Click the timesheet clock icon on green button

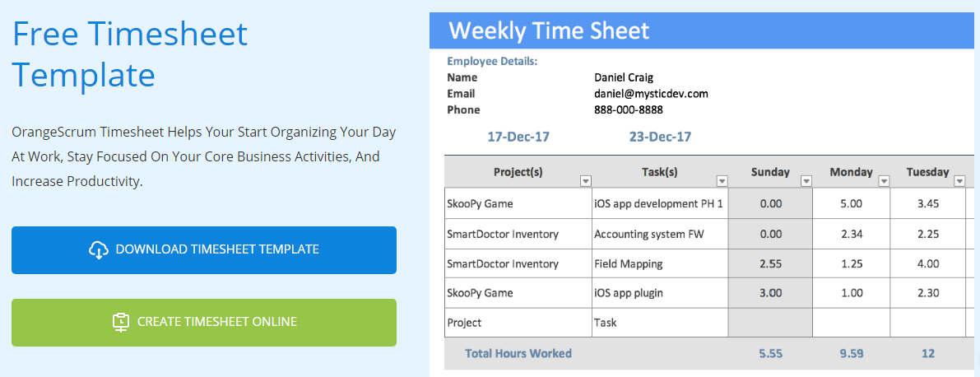tap(121, 322)
